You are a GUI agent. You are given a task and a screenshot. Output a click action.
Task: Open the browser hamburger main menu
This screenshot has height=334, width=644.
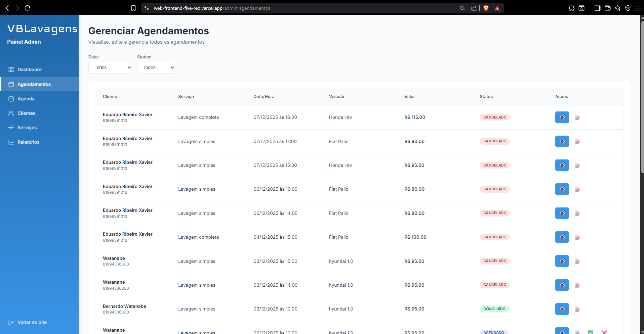[638, 8]
